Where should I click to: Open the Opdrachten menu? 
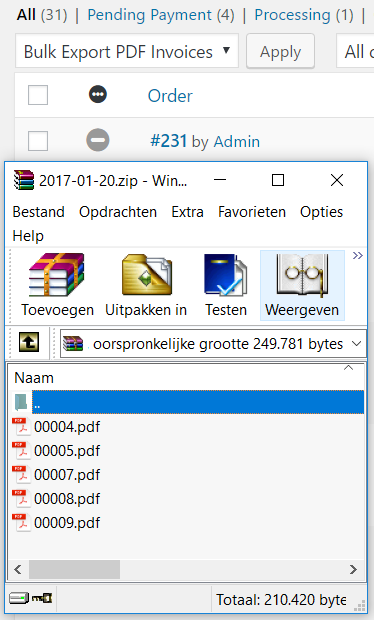tap(118, 212)
